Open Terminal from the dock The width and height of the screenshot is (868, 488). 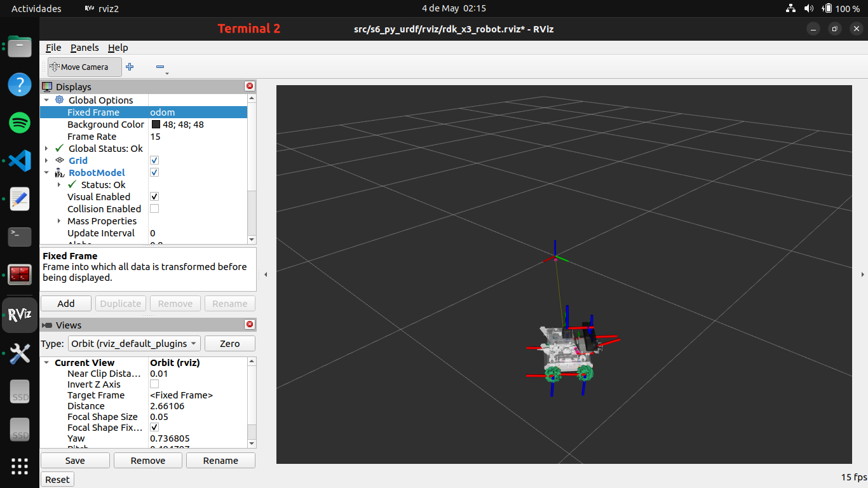pyautogui.click(x=20, y=237)
